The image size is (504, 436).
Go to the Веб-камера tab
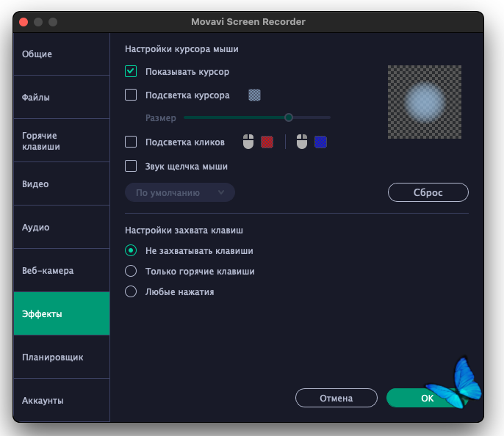(62, 270)
